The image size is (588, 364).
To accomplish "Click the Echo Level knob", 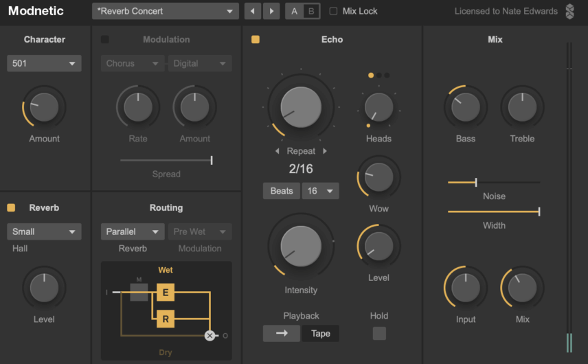I will click(378, 247).
